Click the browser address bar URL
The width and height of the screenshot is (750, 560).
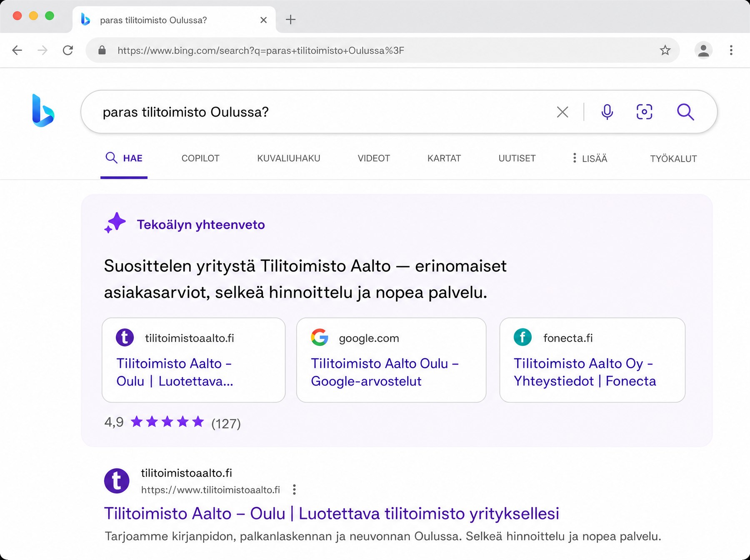[x=261, y=50]
